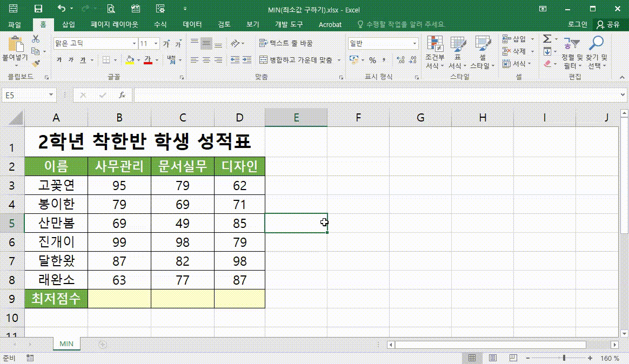Apply yellow fill color bucket
Screen dimensions: 629x364
point(130,60)
